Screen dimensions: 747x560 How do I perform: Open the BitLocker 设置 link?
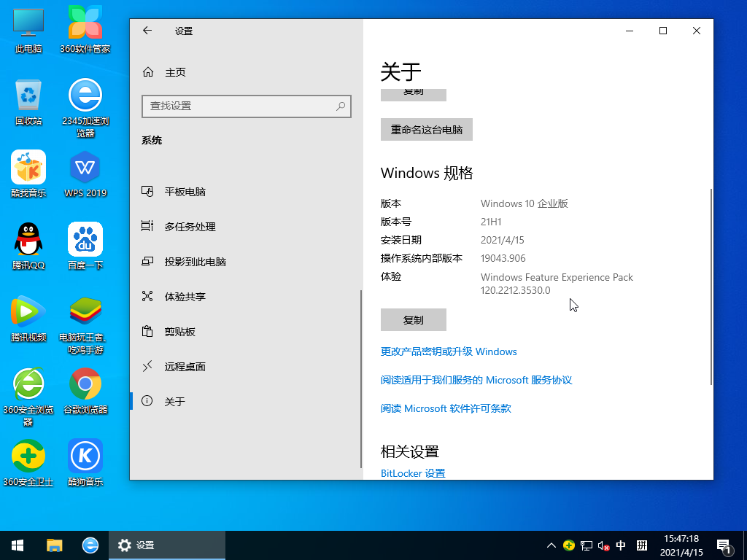pyautogui.click(x=412, y=472)
